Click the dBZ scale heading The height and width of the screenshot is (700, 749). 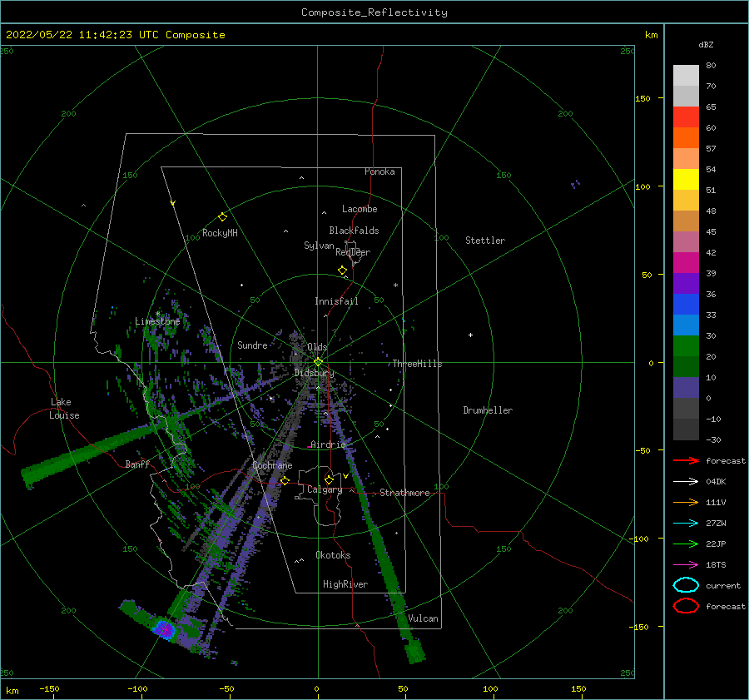(706, 44)
